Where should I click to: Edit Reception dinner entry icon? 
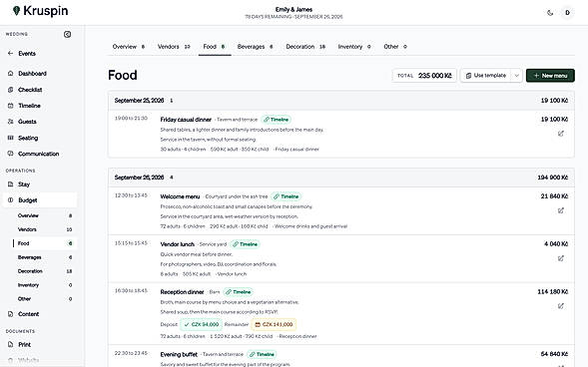pyautogui.click(x=561, y=306)
